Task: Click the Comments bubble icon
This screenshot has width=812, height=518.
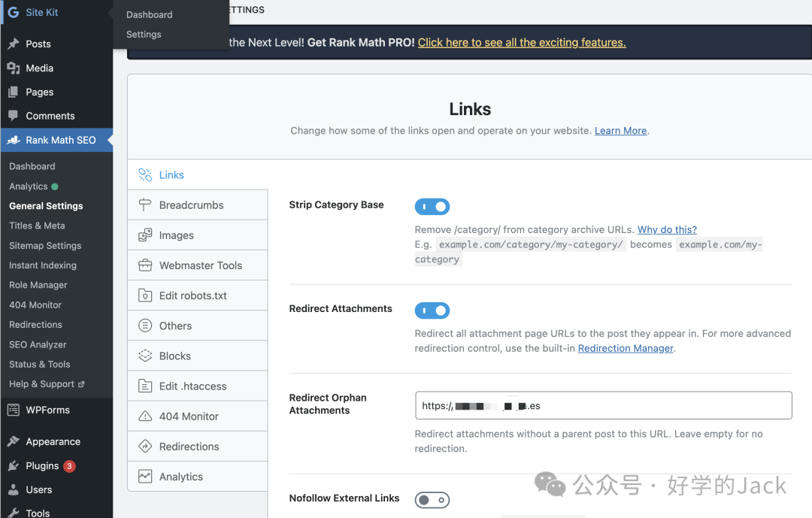Action: point(14,116)
